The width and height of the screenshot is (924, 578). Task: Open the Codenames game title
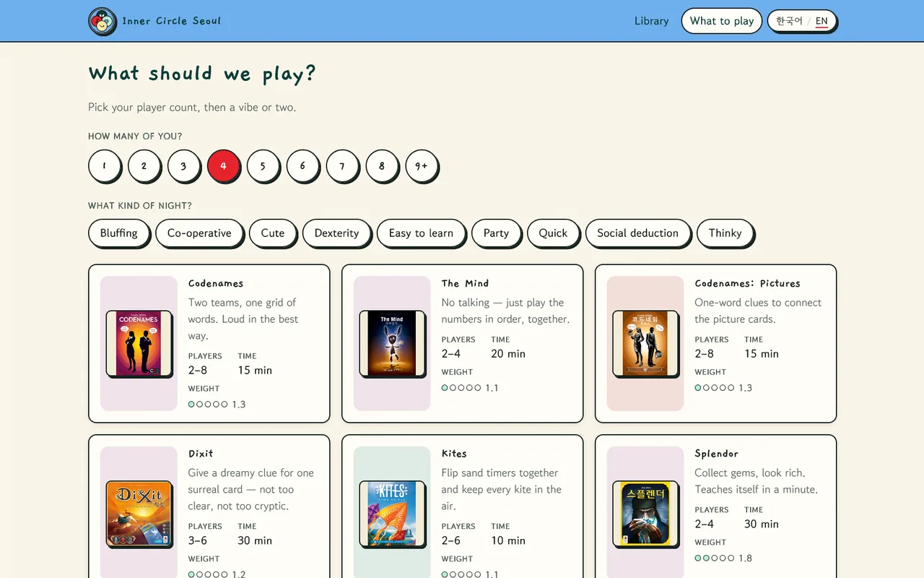pos(216,283)
